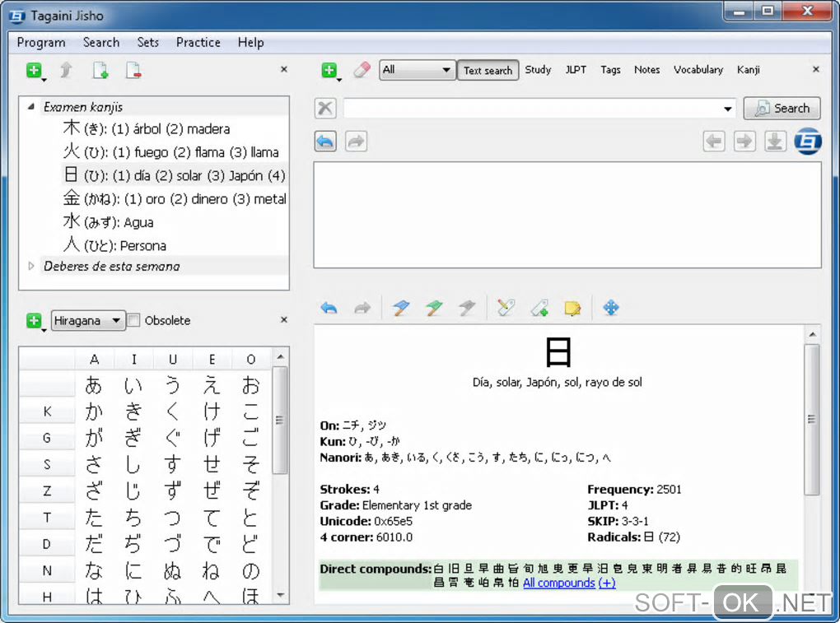Open the Study filter
The width and height of the screenshot is (840, 623).
click(x=538, y=70)
